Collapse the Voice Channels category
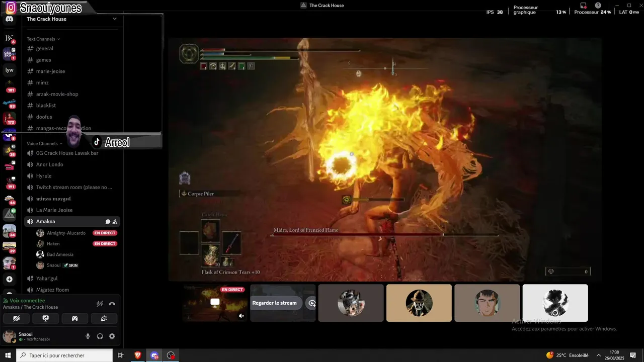Image resolution: width=644 pixels, height=362 pixels. (x=45, y=143)
